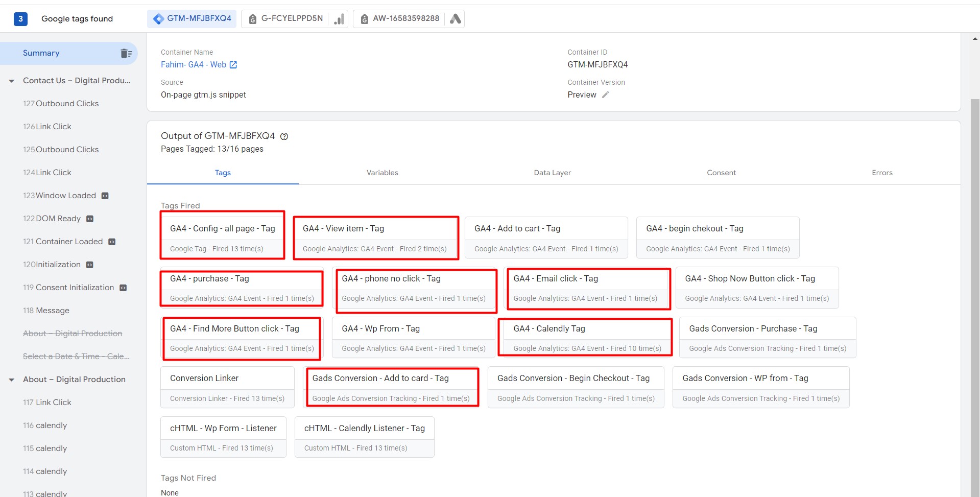Select event 125 Outbound Clicks
The width and height of the screenshot is (980, 497).
61,150
